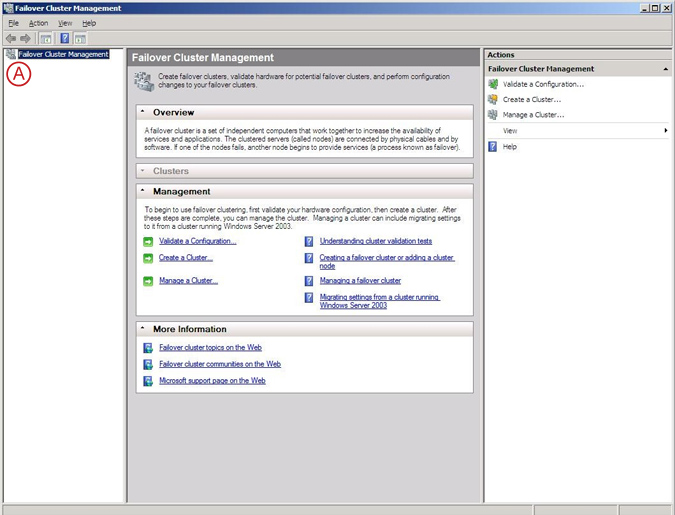Open the Action menu

pos(38,23)
